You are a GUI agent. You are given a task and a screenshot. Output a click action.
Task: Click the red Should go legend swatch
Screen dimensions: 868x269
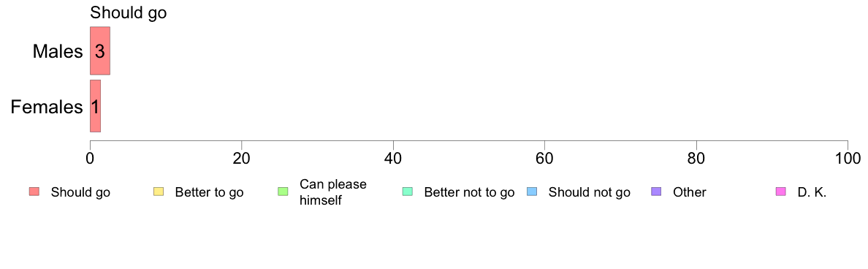(x=34, y=192)
